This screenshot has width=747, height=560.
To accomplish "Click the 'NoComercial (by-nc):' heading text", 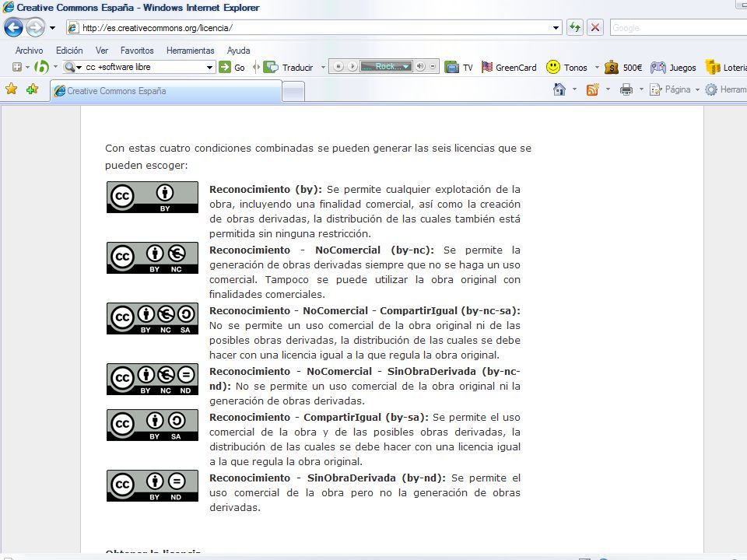I will (x=375, y=250).
